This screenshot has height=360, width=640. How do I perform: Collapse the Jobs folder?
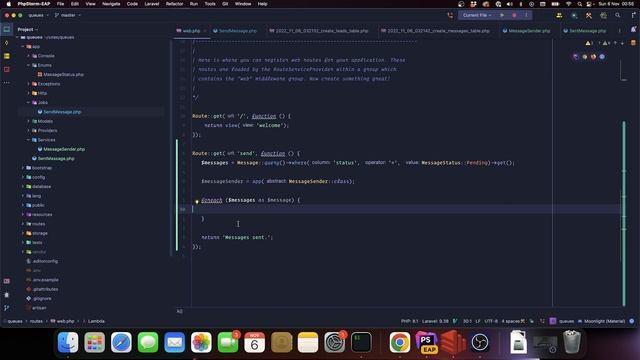[29, 102]
